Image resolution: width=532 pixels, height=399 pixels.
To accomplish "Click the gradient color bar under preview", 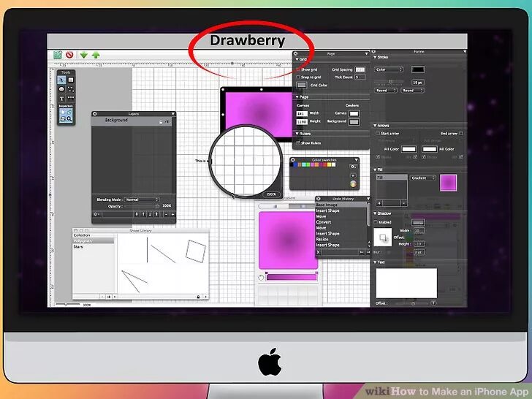I will (x=292, y=277).
